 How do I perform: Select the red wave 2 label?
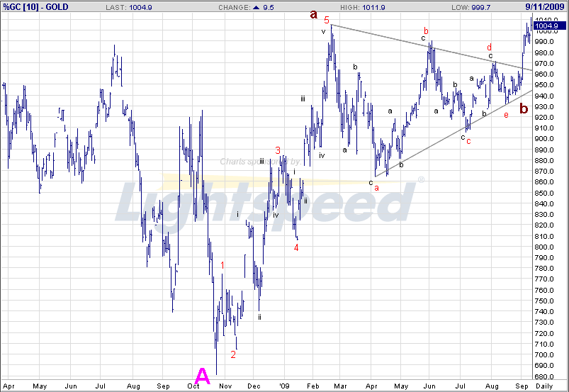[233, 354]
